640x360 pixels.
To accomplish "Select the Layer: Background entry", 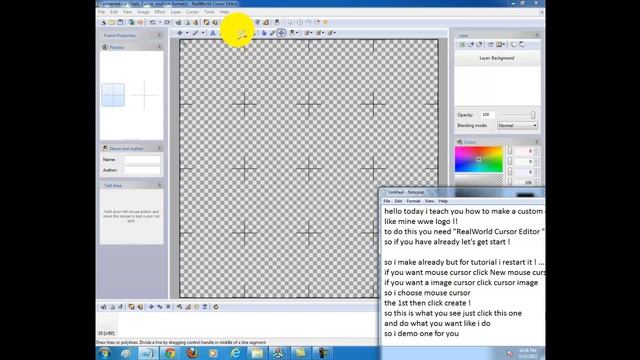I will pyautogui.click(x=497, y=58).
